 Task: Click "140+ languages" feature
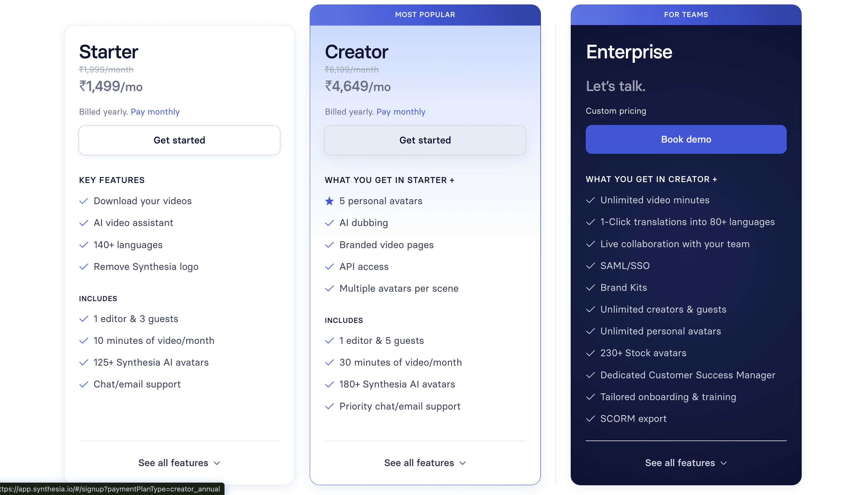[x=128, y=245]
